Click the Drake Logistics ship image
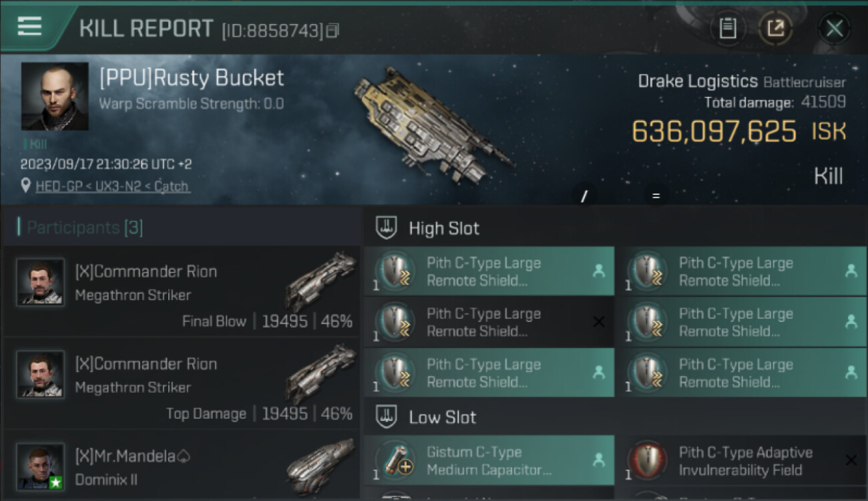This screenshot has width=868, height=501. click(434, 124)
